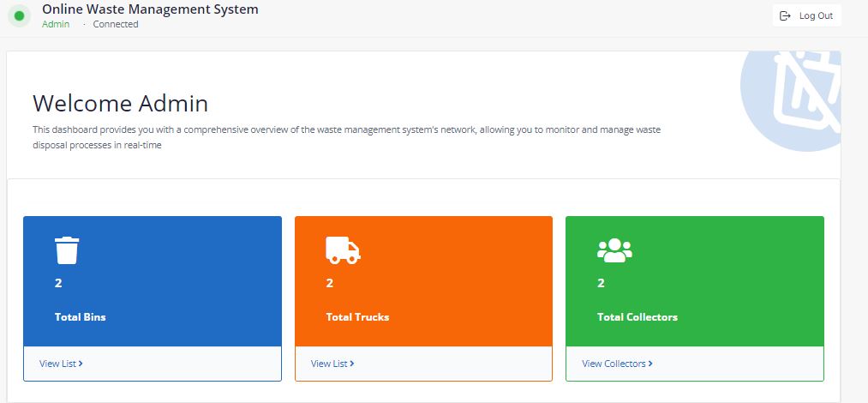The width and height of the screenshot is (868, 403).
Task: Click the Online Waste Management System title
Action: click(150, 9)
